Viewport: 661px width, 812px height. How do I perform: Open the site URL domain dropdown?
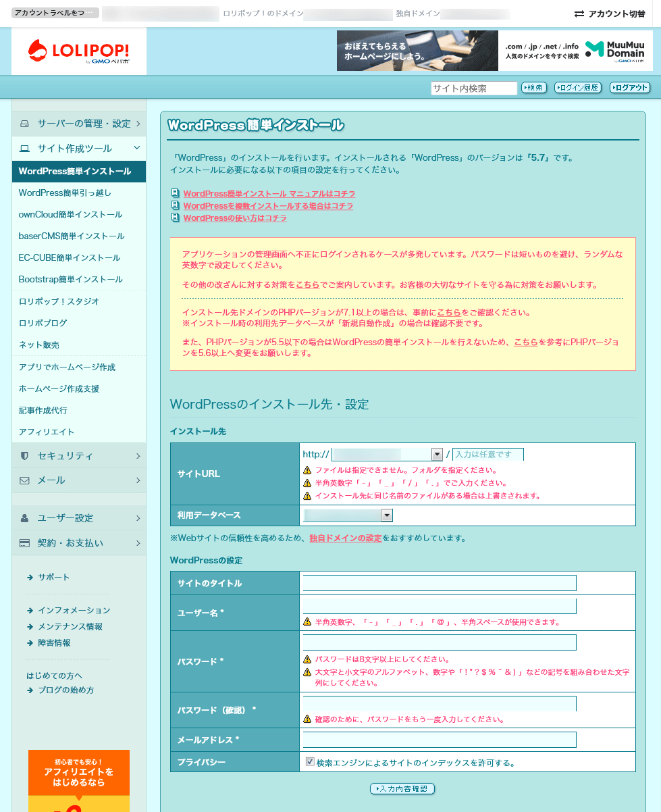coord(387,455)
